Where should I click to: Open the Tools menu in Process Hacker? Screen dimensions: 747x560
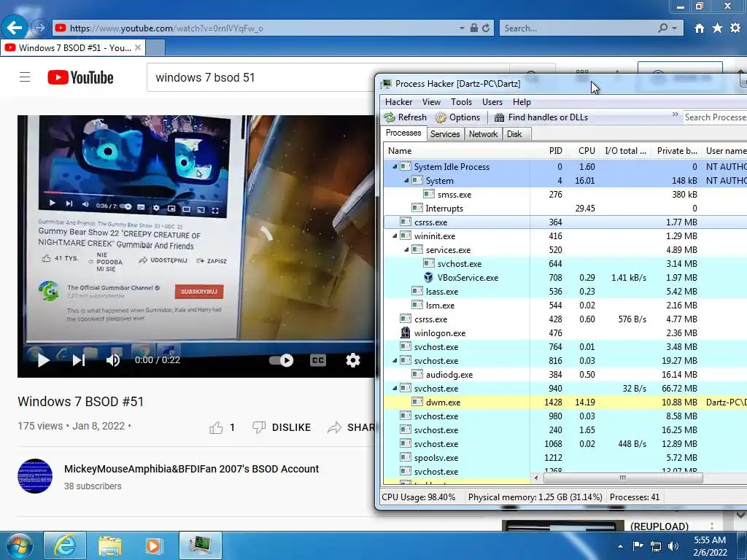click(461, 102)
